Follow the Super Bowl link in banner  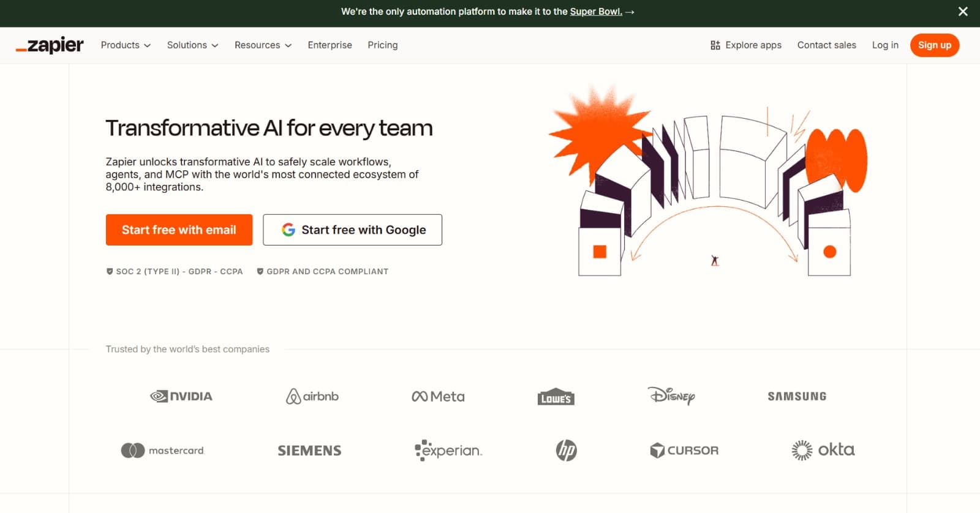coord(596,12)
